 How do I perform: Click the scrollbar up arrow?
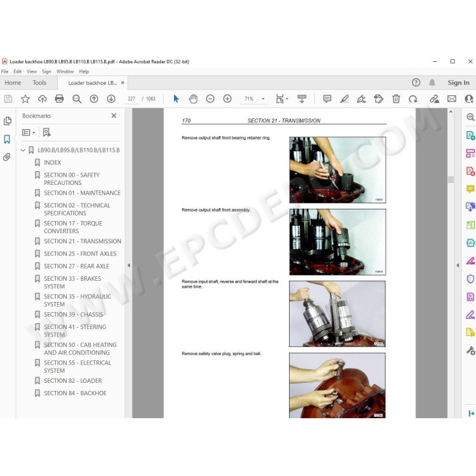[451, 112]
